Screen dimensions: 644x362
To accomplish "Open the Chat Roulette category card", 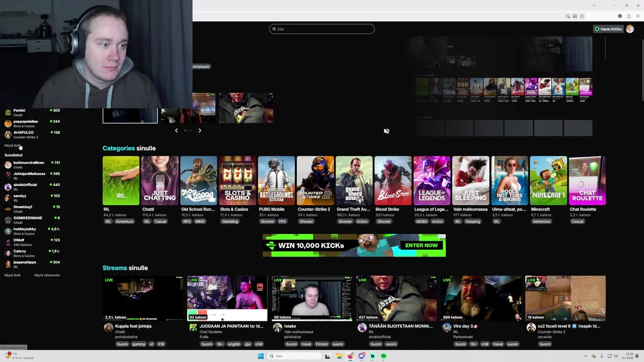I will (x=587, y=180).
